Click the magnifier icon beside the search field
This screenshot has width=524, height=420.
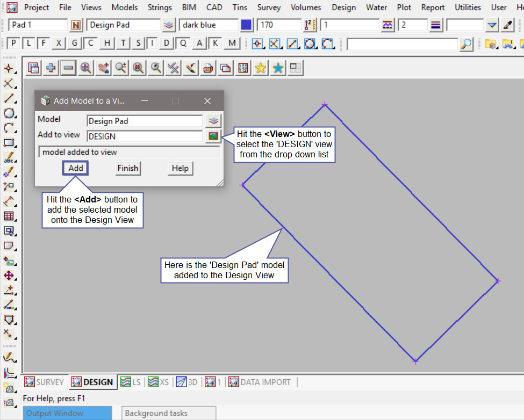(x=466, y=44)
